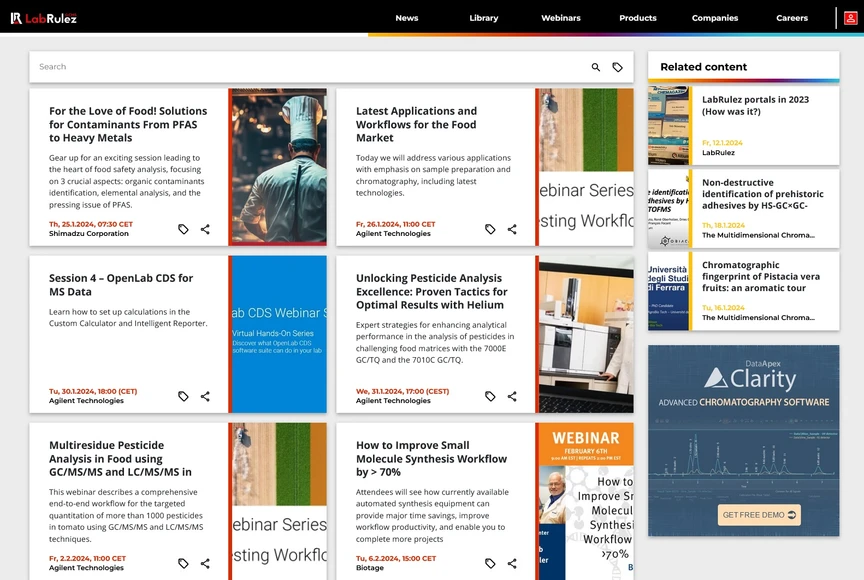
Task: Share Latest Applications and Workflows webinar
Action: click(512, 229)
